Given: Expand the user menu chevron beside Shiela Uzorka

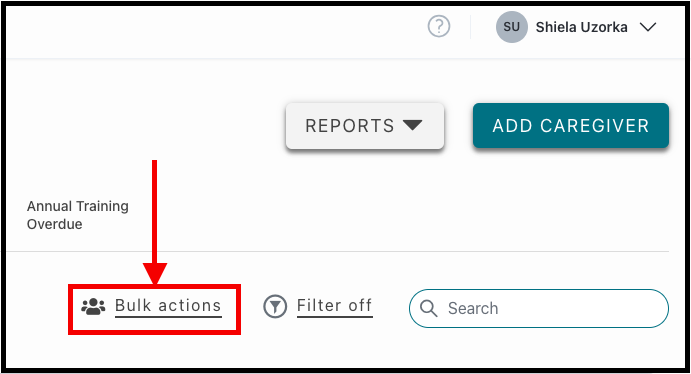Looking at the screenshot, I should pos(648,27).
